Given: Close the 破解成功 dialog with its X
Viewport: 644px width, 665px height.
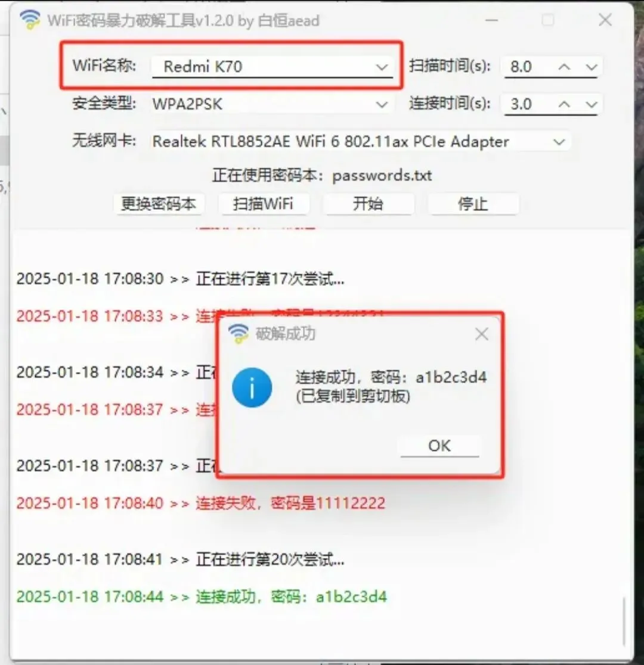Looking at the screenshot, I should click(481, 334).
